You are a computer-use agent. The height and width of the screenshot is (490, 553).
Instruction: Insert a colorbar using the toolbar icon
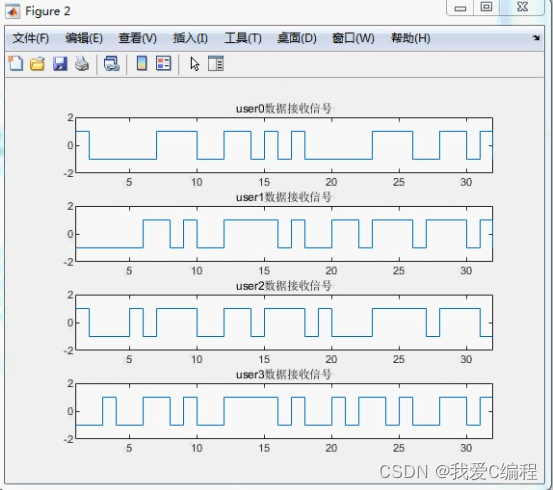(142, 64)
